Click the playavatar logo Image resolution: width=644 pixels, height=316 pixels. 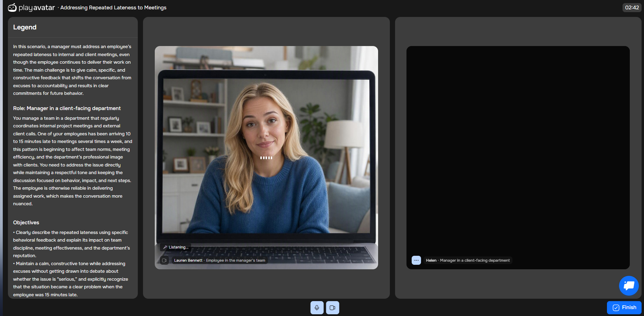pos(31,8)
